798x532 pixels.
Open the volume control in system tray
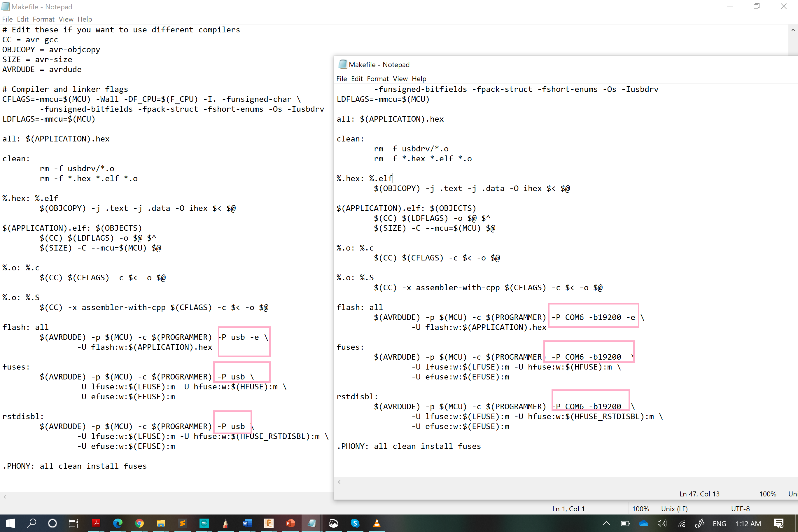coord(661,523)
